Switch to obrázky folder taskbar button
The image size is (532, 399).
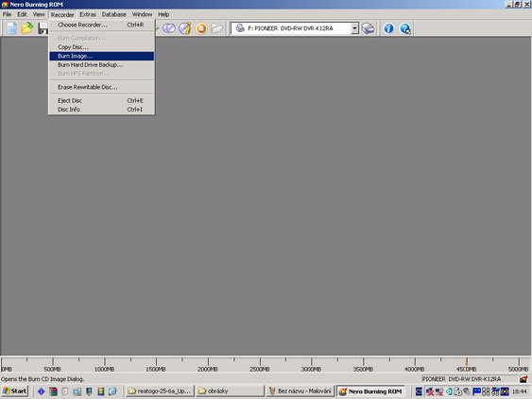[230, 391]
